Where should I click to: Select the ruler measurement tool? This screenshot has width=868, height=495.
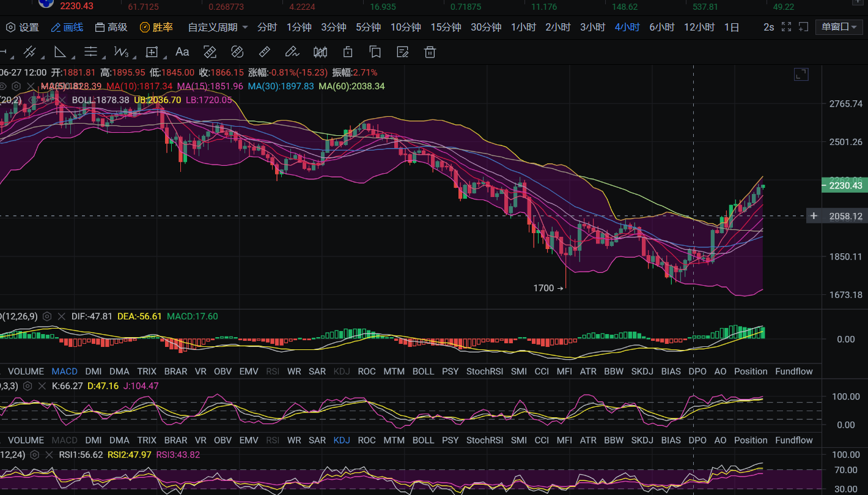264,52
